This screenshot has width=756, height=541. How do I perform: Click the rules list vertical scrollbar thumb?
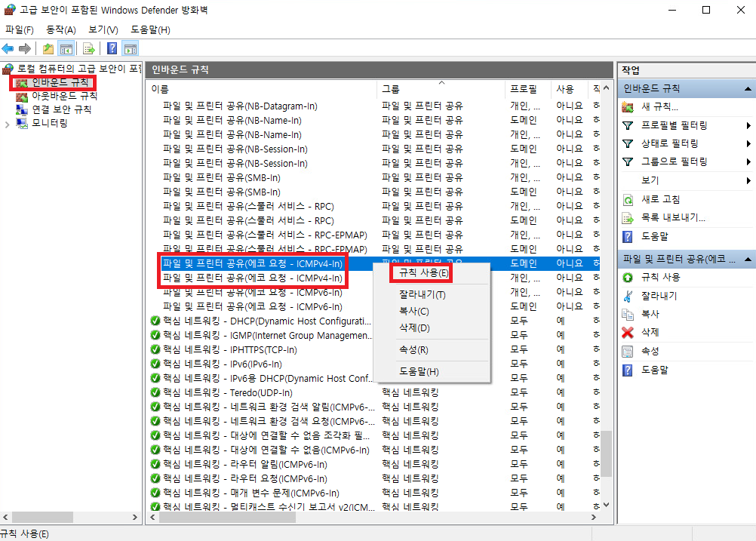pos(607,453)
